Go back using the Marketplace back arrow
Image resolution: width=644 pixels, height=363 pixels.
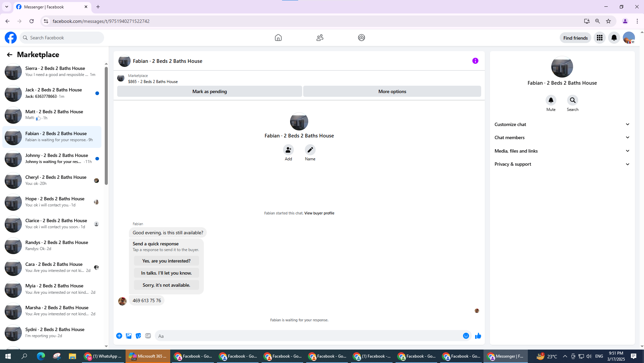pyautogui.click(x=9, y=54)
